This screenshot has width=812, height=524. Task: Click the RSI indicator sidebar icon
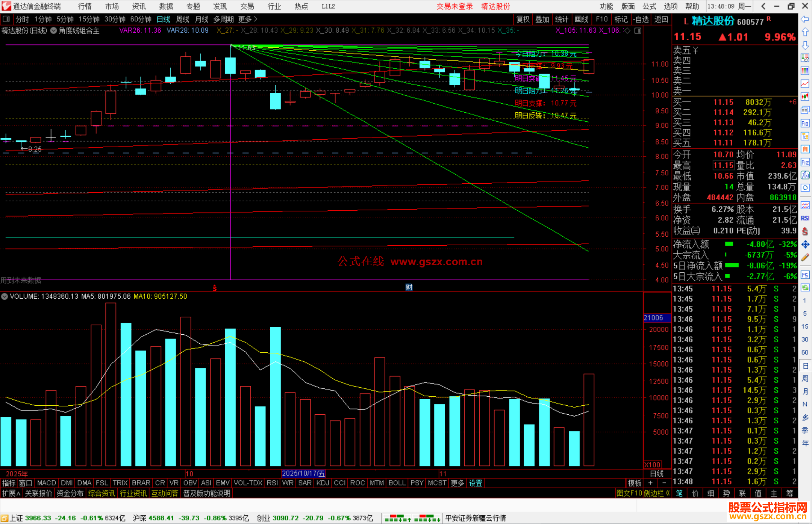(805, 218)
